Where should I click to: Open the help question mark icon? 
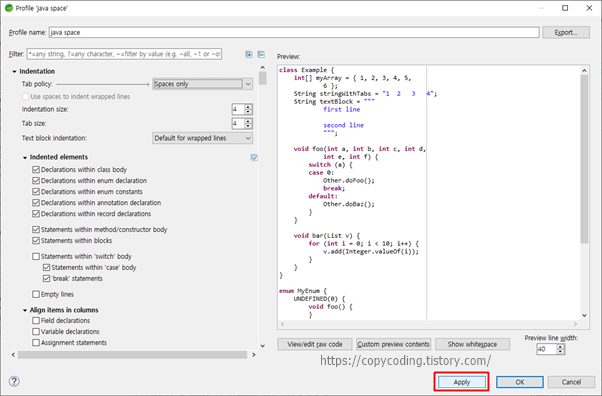pos(14,381)
